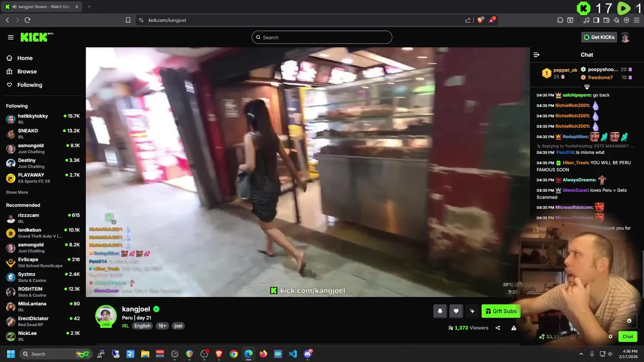The height and width of the screenshot is (362, 644).
Task: Open Destiny channel in sidebar
Action: point(43,163)
